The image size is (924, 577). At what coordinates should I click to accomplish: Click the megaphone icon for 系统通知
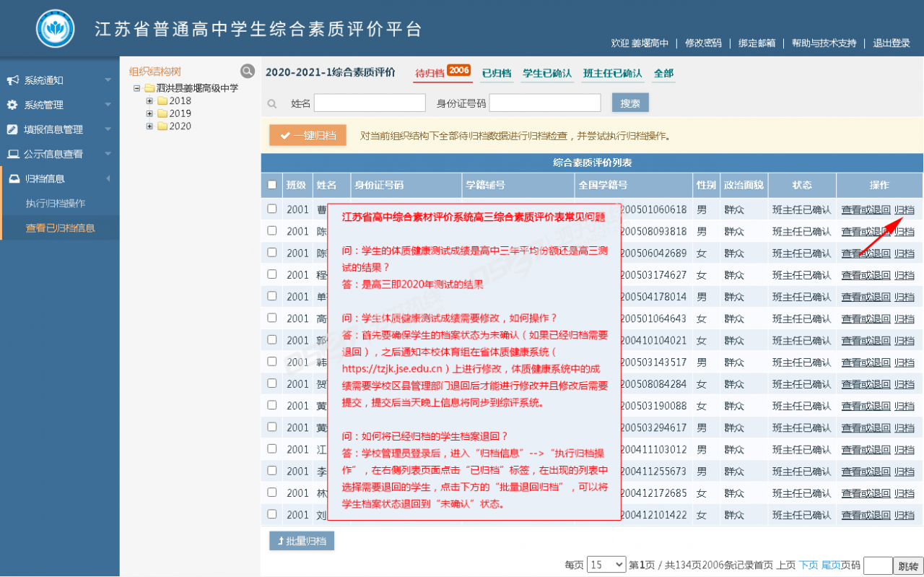(x=12, y=80)
